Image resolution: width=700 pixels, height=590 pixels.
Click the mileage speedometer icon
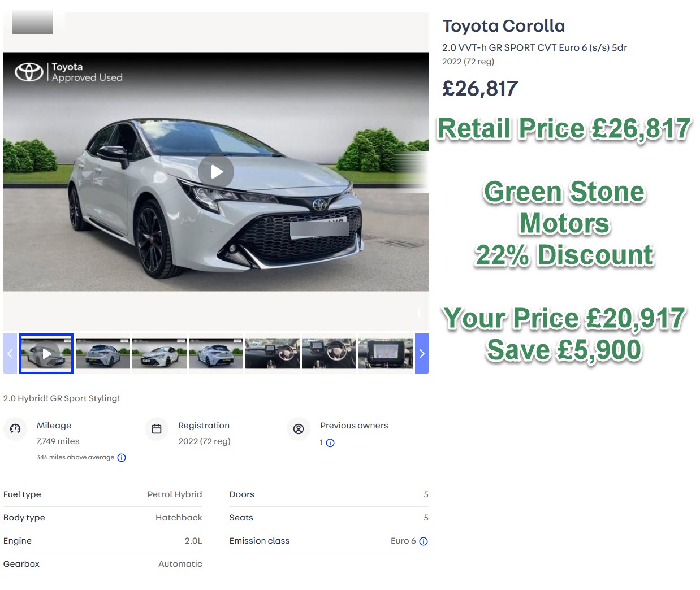coord(15,430)
